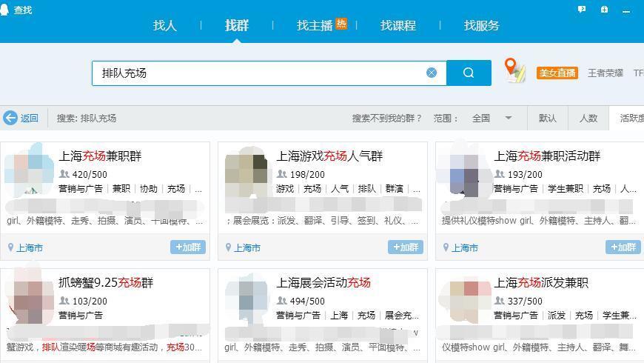Screen dimensions: 644x363
Task: Click 展会充 tag in 上海展会活动充场
Action: 401,316
